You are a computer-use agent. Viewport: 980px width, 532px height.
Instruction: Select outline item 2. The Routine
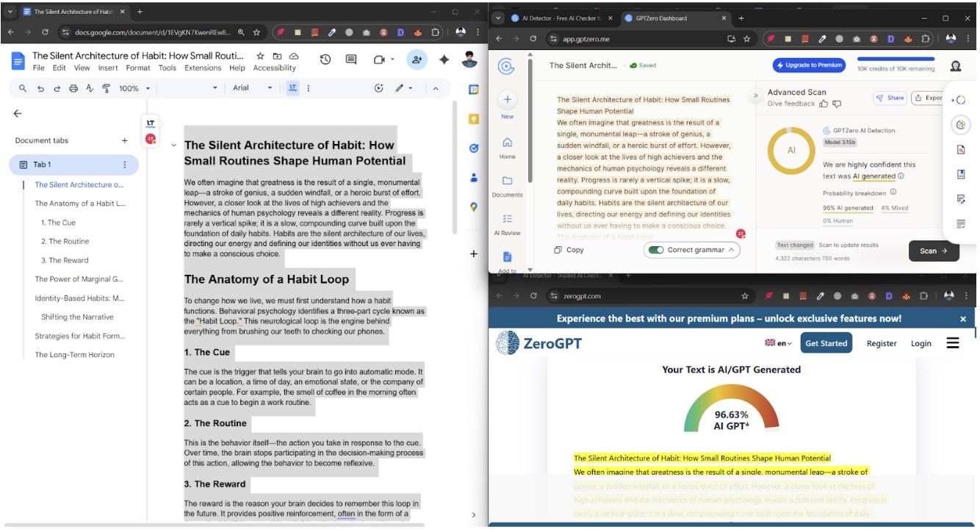[65, 241]
